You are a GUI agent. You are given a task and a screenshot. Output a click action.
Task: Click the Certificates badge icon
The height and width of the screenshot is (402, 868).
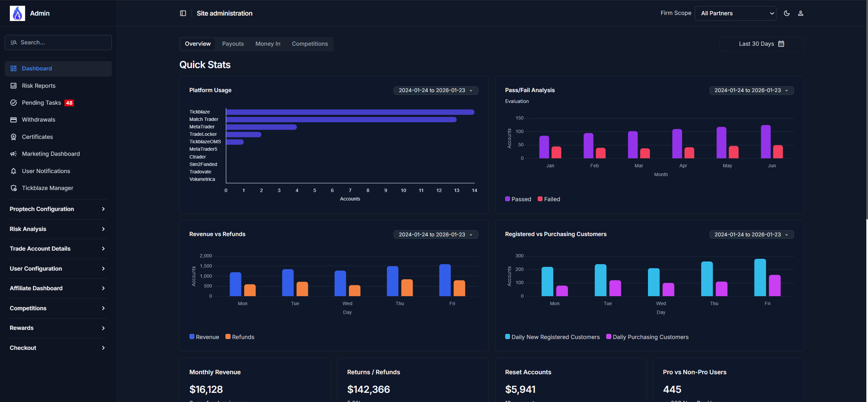[14, 137]
